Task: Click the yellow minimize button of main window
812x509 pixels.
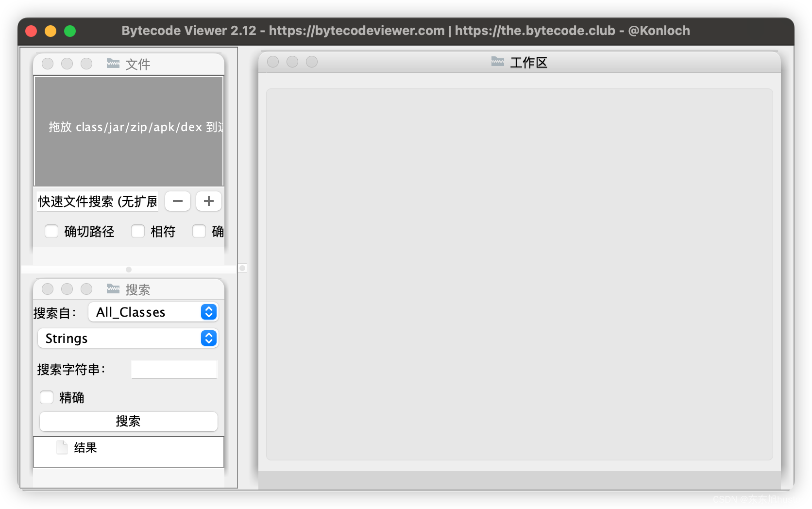Action: [x=51, y=31]
